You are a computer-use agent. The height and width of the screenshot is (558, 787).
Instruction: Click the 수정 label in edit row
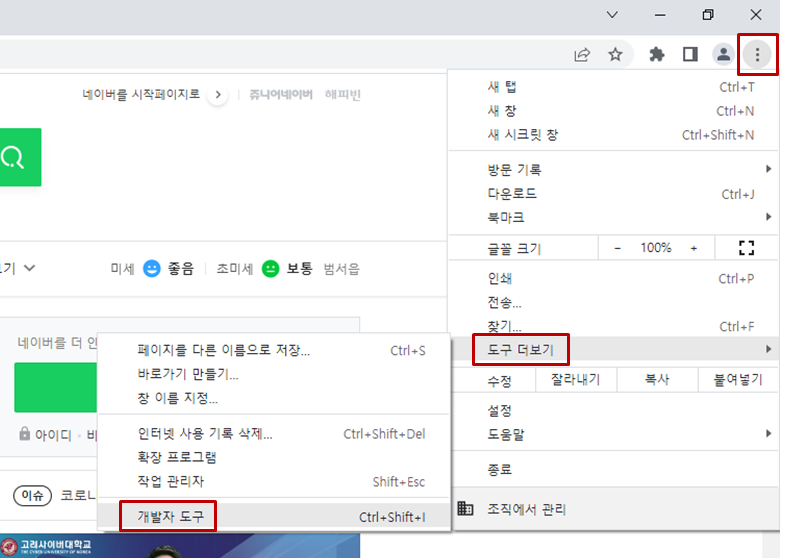pyautogui.click(x=499, y=381)
